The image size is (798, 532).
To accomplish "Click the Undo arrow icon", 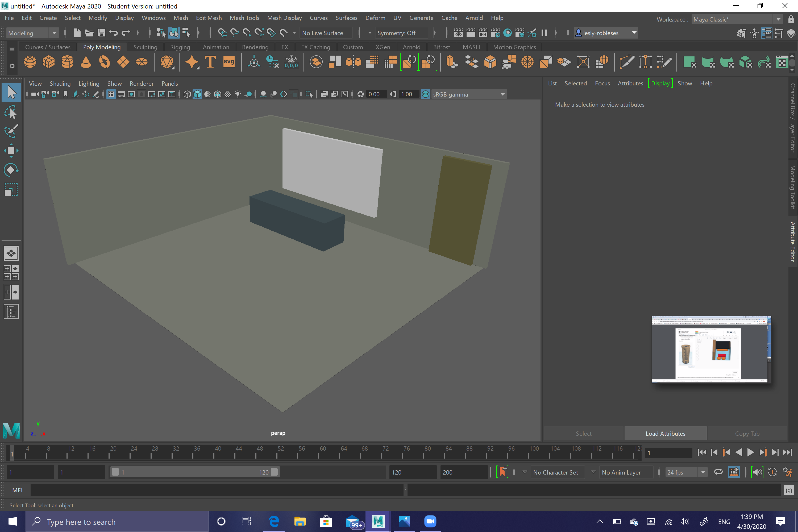I will pos(114,33).
